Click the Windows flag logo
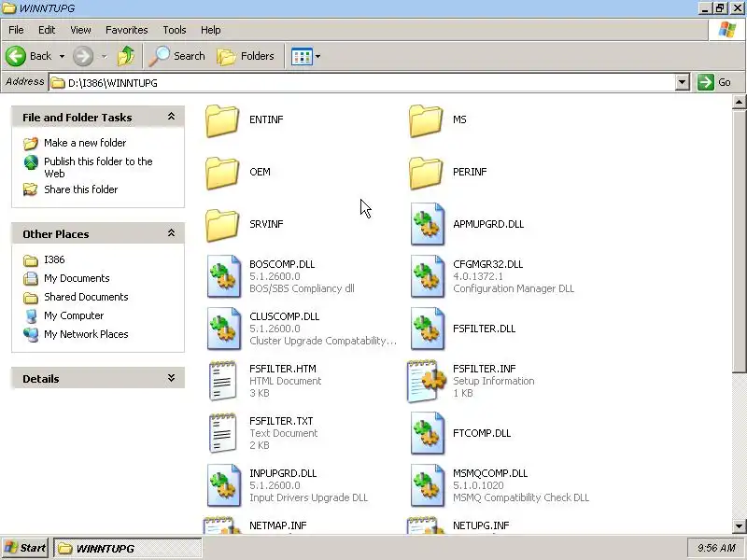The height and width of the screenshot is (560, 747). coord(727,30)
